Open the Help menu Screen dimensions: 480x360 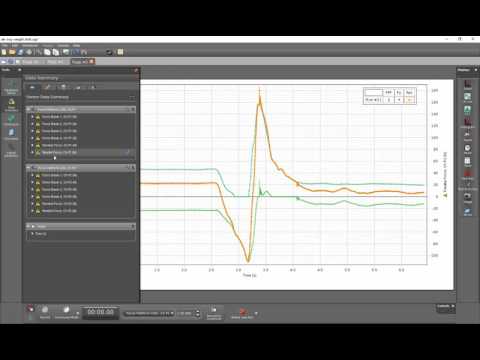click(x=76, y=45)
